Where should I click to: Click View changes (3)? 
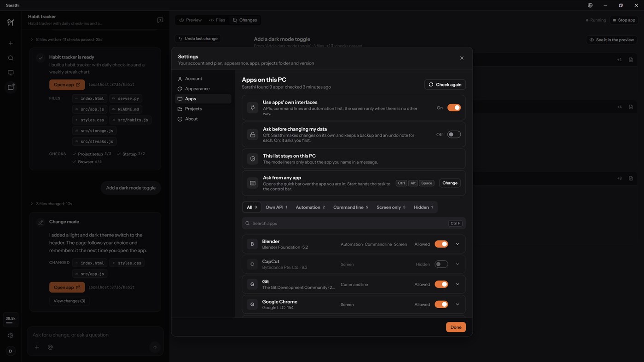tap(69, 301)
